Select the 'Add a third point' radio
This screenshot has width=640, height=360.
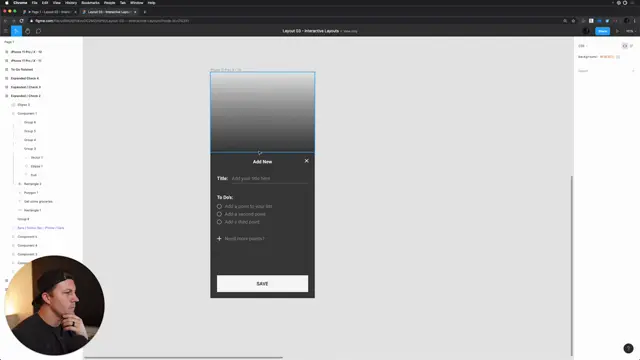point(219,222)
